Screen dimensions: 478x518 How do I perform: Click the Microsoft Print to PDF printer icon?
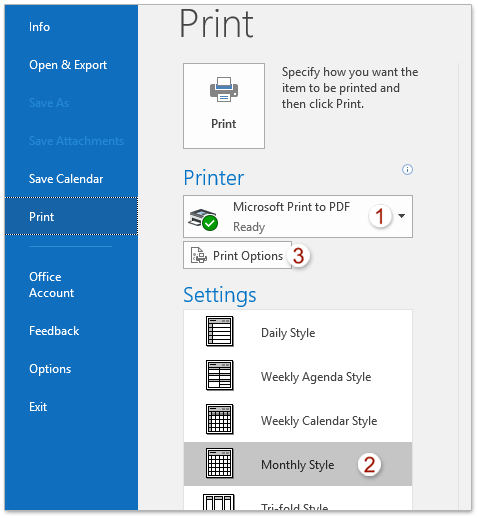tap(203, 219)
